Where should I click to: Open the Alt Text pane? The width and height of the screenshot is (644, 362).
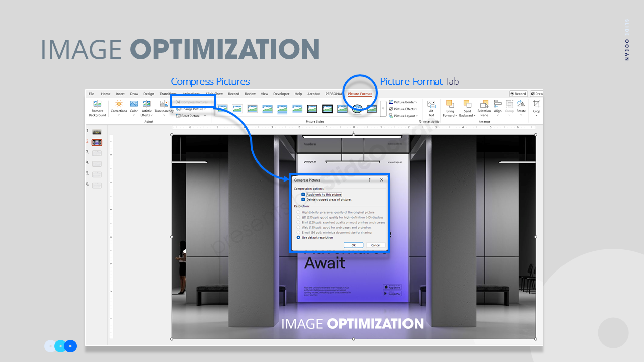(431, 108)
